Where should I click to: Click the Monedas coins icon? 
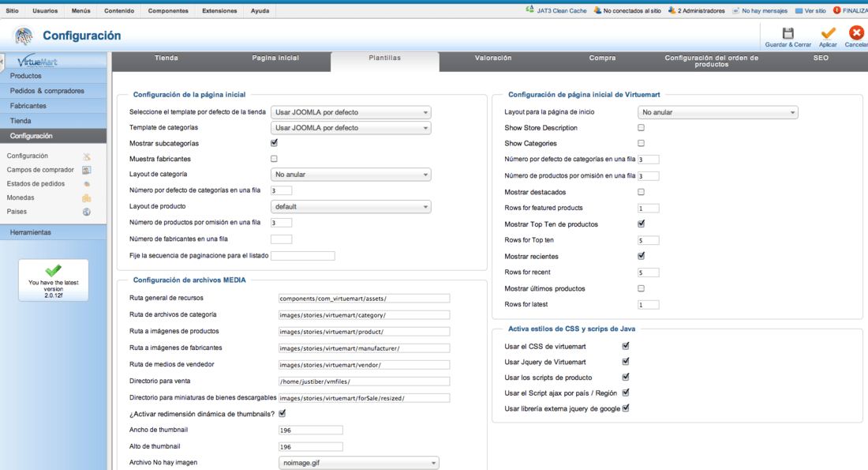tap(86, 197)
